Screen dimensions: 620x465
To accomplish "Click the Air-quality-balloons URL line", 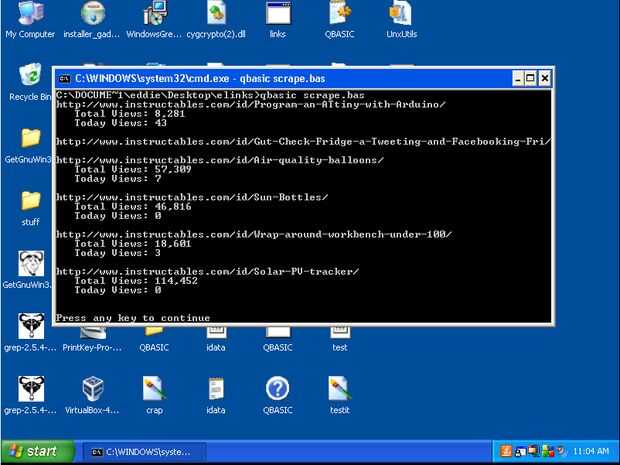I will (220, 160).
